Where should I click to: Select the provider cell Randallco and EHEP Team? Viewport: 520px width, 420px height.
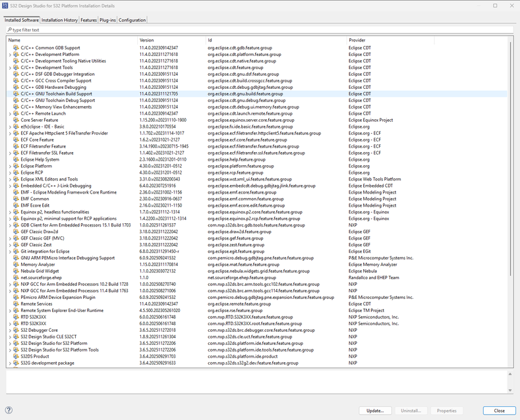pos(374,278)
